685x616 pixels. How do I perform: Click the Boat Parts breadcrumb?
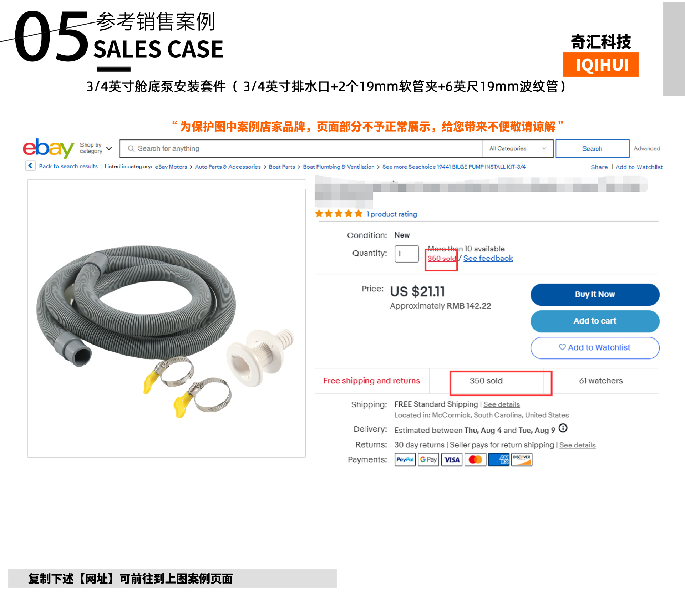(x=282, y=167)
